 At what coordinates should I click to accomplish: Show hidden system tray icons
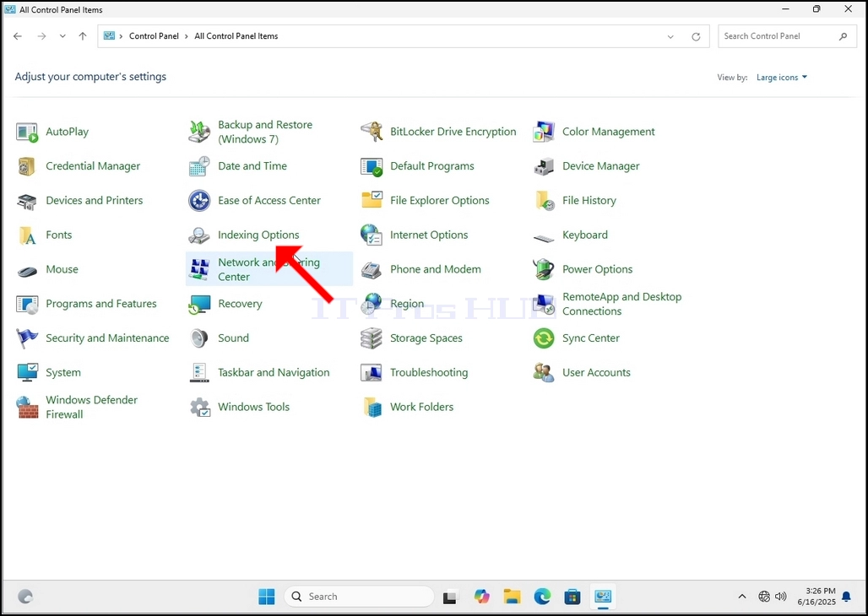pos(742,597)
